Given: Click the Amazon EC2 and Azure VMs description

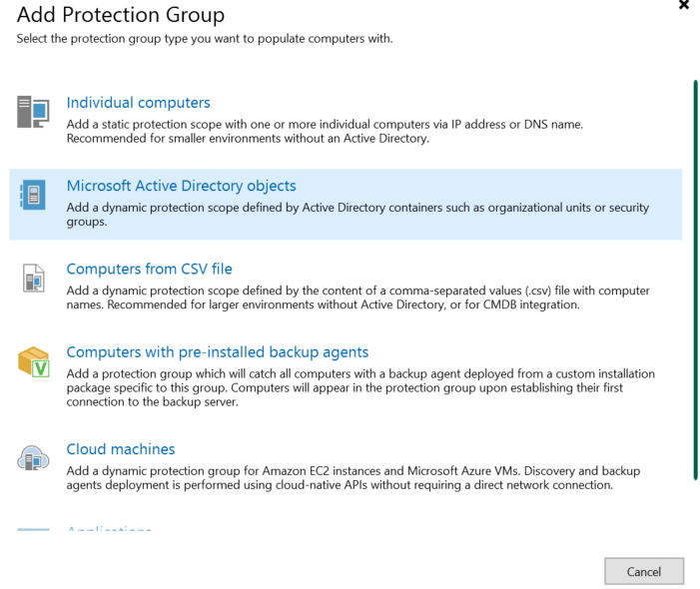Looking at the screenshot, I should coord(353,478).
